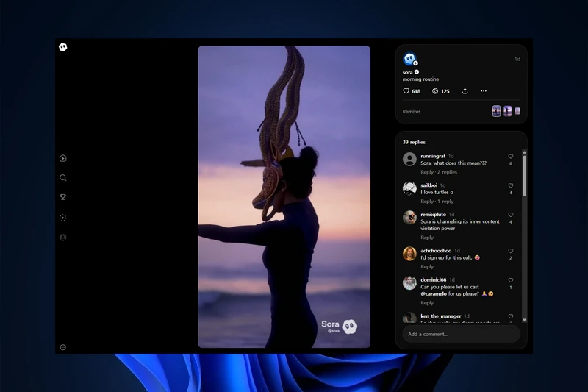Share the post using the upload icon
This screenshot has height=392, width=588.
coord(465,91)
